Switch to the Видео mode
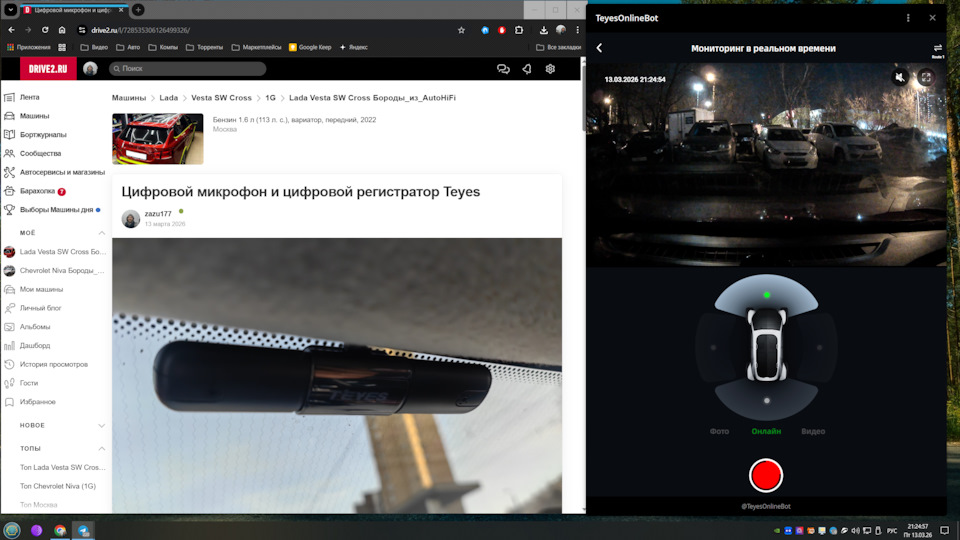The height and width of the screenshot is (540, 960). [x=813, y=431]
